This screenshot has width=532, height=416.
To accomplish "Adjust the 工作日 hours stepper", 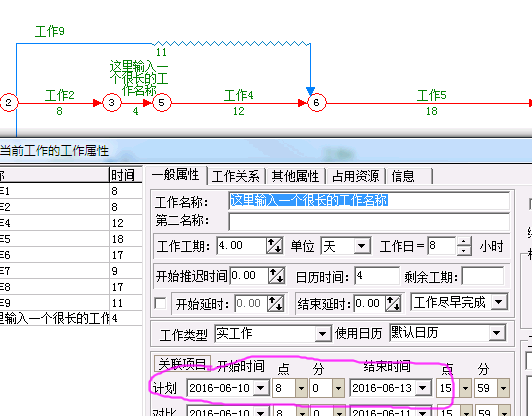I will (464, 246).
